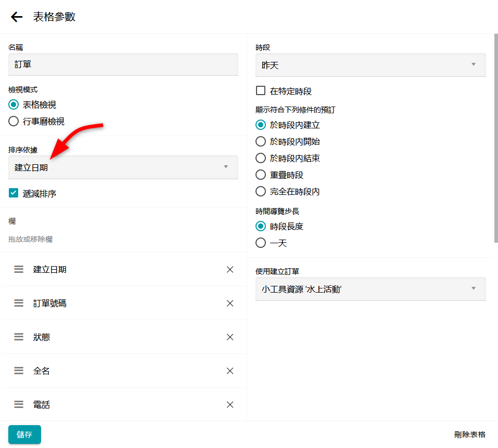Open the 排序依據 dropdown

point(123,167)
